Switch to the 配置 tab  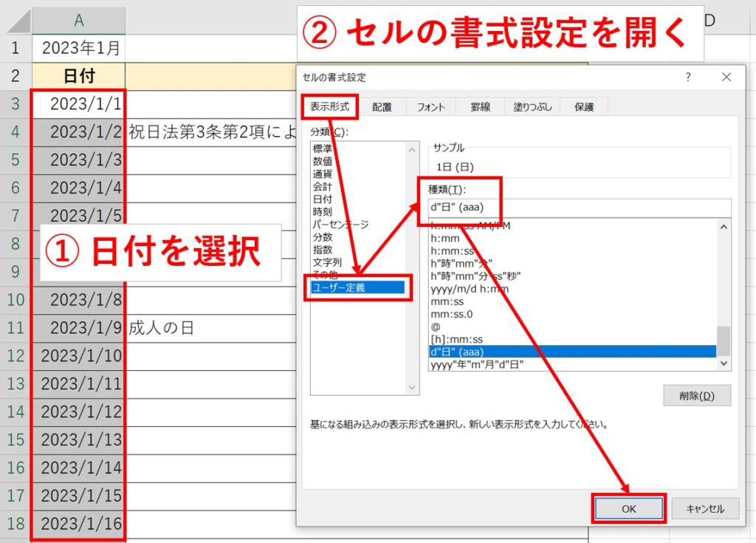[x=382, y=106]
